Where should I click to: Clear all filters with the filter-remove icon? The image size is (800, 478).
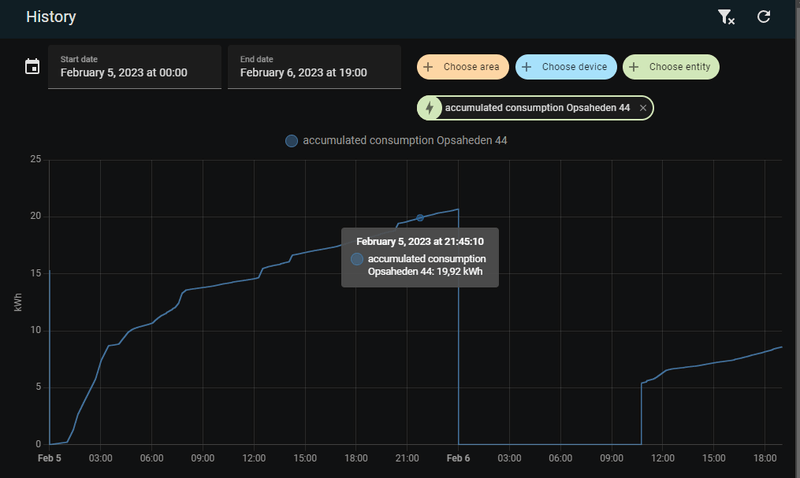[x=726, y=17]
